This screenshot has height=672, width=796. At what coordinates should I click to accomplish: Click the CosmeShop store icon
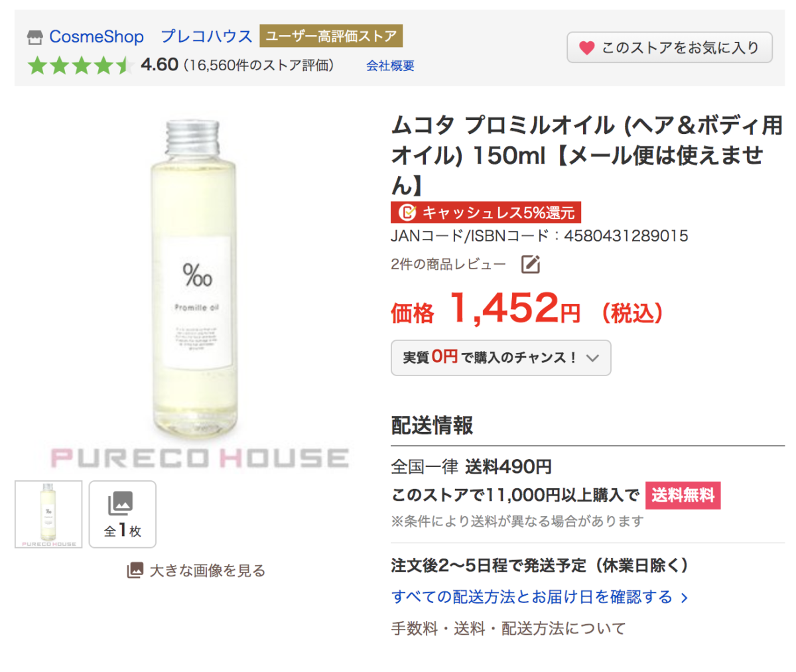(x=34, y=37)
